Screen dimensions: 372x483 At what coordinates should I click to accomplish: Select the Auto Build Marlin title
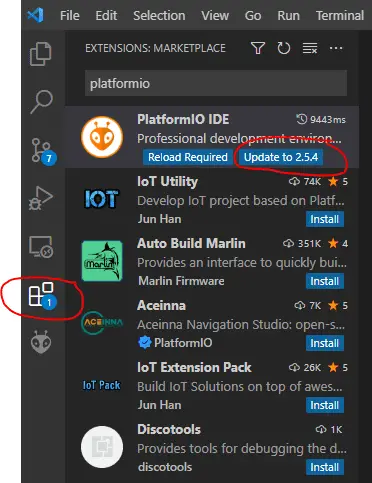191,243
